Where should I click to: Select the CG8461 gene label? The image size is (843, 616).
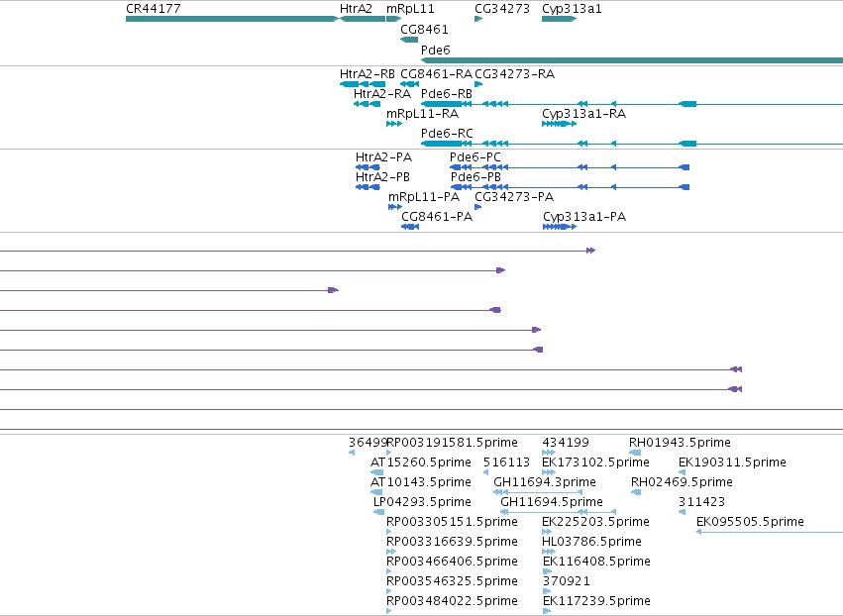(x=424, y=29)
